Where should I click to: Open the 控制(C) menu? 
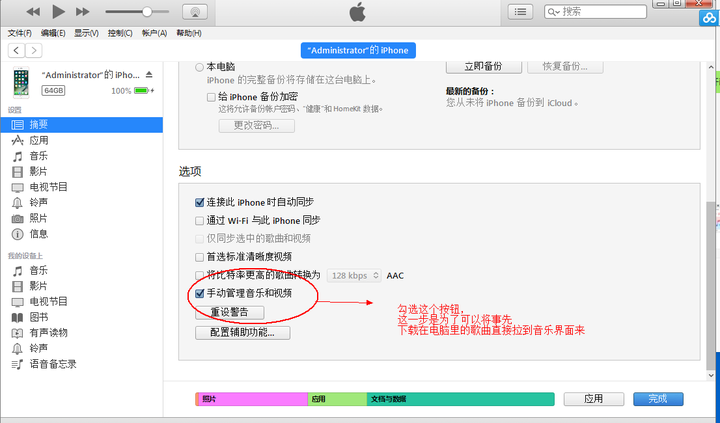[x=120, y=33]
